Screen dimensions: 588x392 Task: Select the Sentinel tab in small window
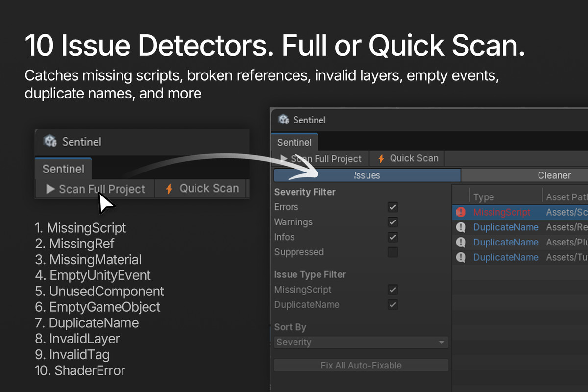pos(63,169)
